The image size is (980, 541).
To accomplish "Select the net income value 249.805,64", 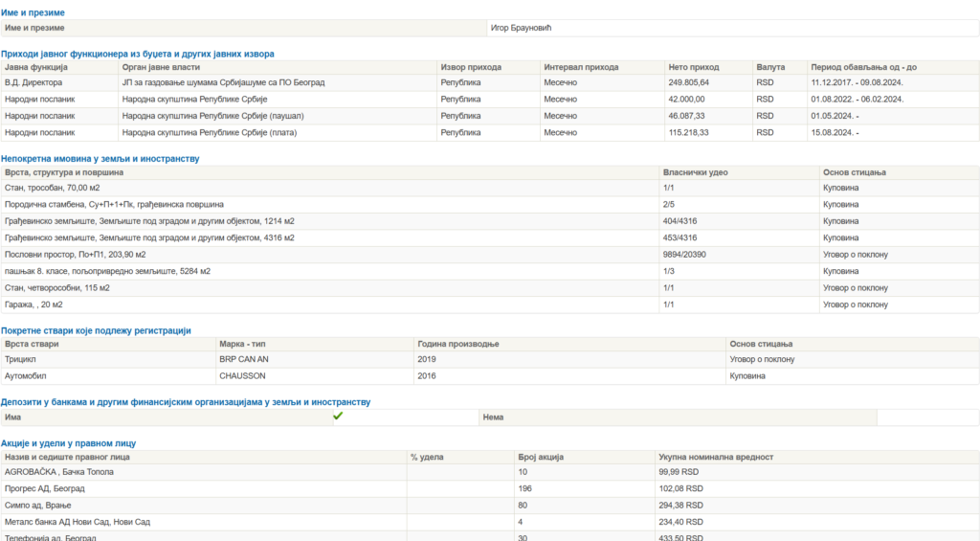I will click(x=689, y=83).
